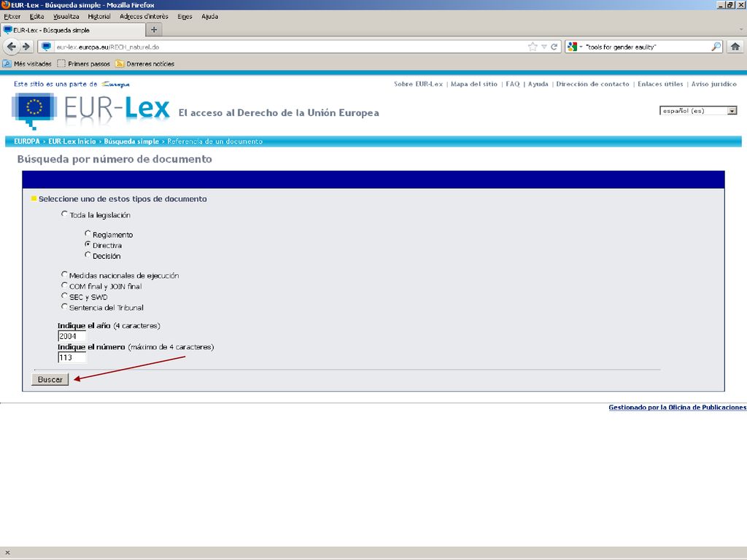Open the Ayuda link in the header
This screenshot has width=747, height=560.
point(538,84)
